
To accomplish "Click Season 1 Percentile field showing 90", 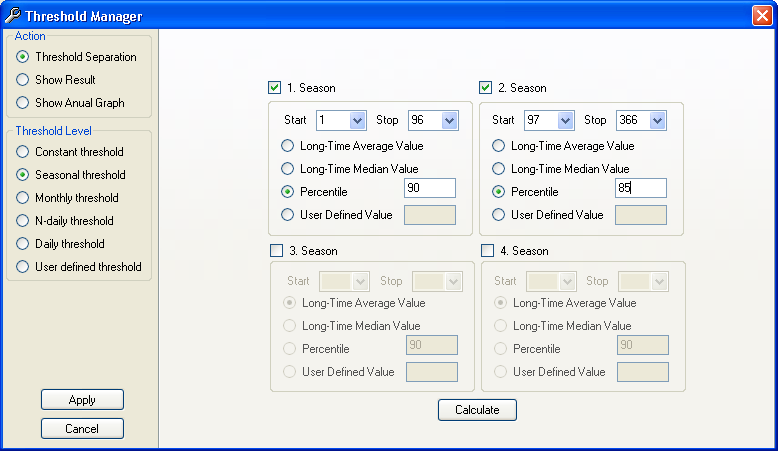I will [x=430, y=188].
